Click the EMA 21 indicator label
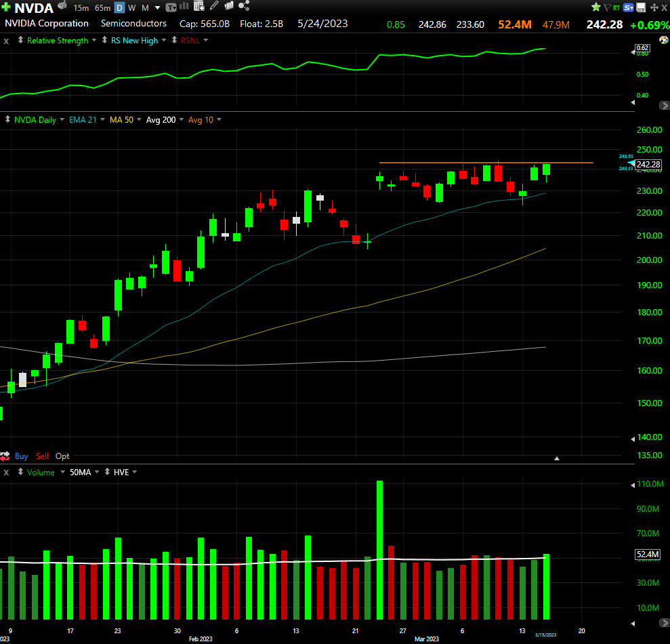Image resolution: width=670 pixels, height=644 pixels. (83, 120)
